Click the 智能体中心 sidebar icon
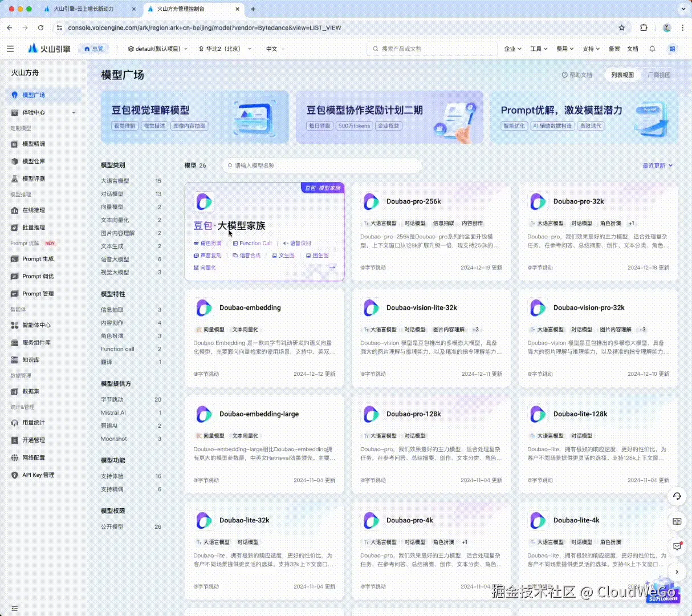The image size is (692, 616). tap(15, 325)
